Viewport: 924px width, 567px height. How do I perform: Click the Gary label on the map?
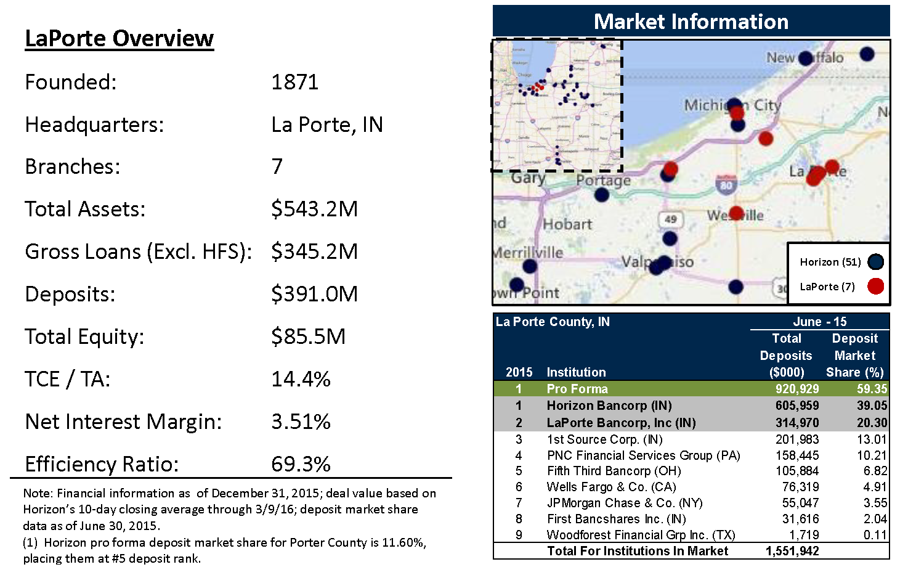coord(529,178)
